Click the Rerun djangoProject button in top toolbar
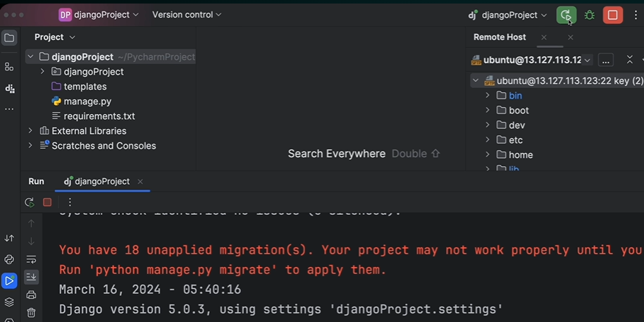Screen dimensions: 644x322 (x=566, y=16)
